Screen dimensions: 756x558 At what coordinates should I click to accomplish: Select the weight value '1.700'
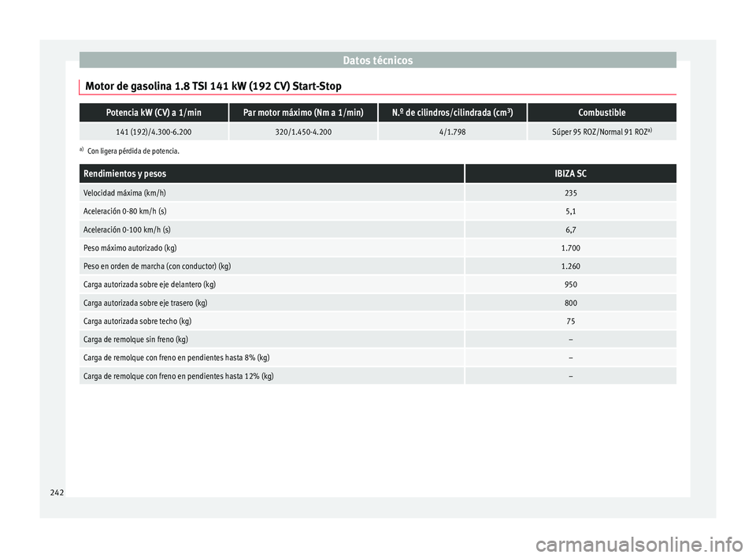click(570, 248)
